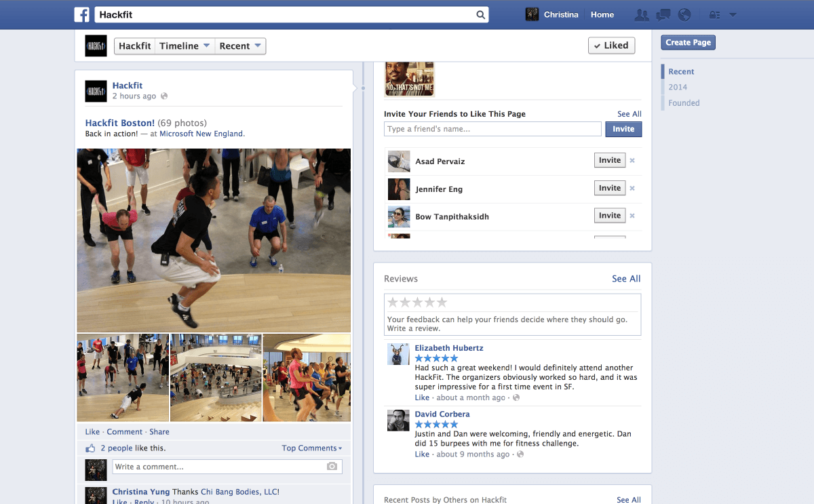Like Elizabeth Hubertz's review
This screenshot has height=504, width=814.
(x=422, y=398)
